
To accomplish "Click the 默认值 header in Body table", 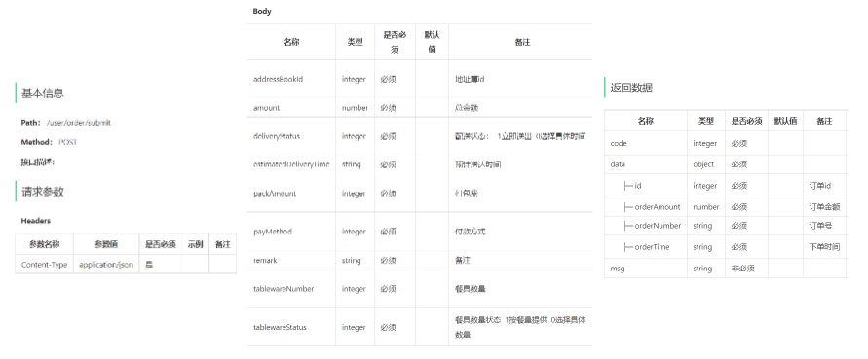I will [432, 42].
